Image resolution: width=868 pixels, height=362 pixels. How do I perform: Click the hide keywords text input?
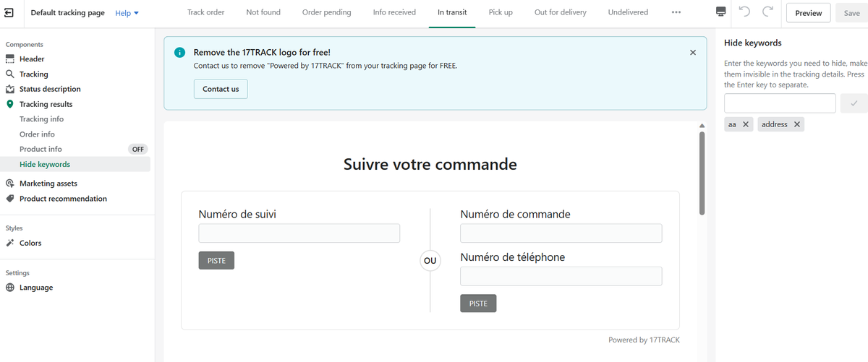click(x=780, y=103)
